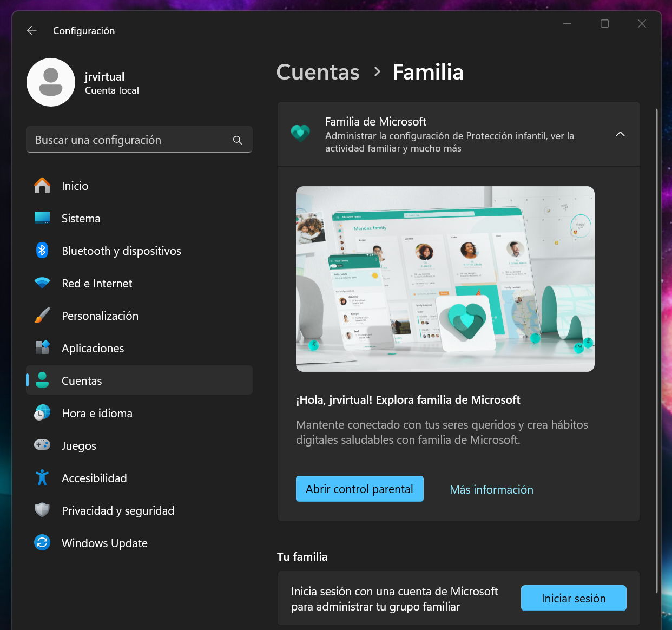
Task: Click the back arrow icon
Action: point(32,30)
